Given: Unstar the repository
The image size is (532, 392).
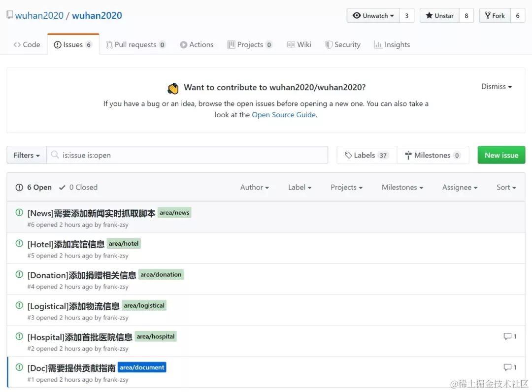Looking at the screenshot, I should click(439, 16).
